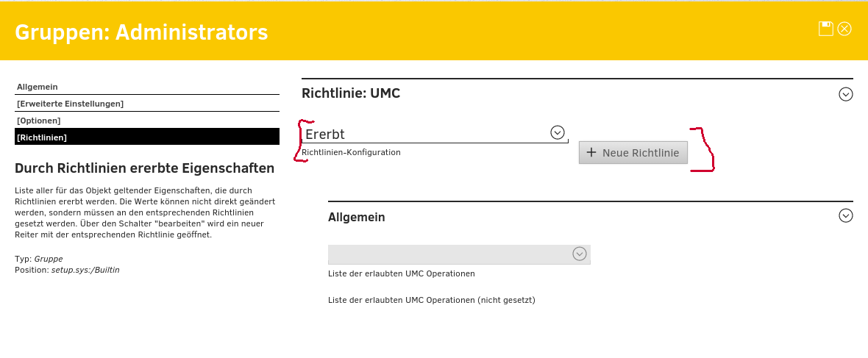Collapse the Allgemein subsection chevron
This screenshot has height=358, width=868.
click(846, 215)
